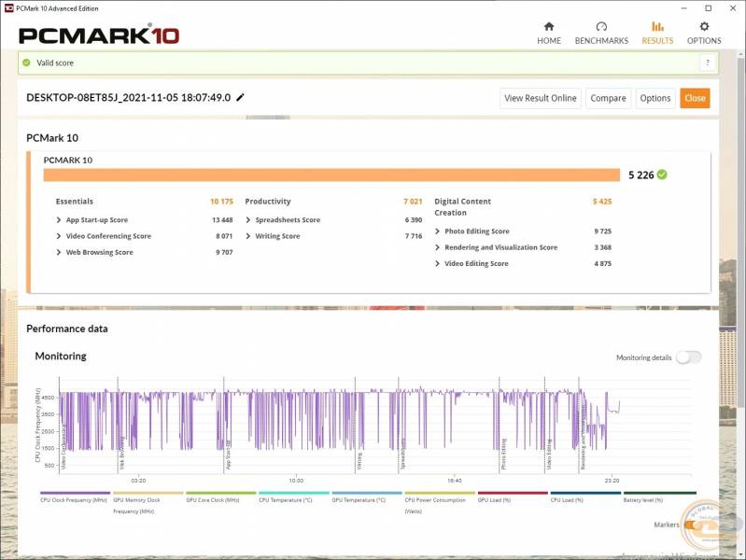This screenshot has height=560, width=746.
Task: Minimize the PCMark 10 window
Action: (x=683, y=8)
